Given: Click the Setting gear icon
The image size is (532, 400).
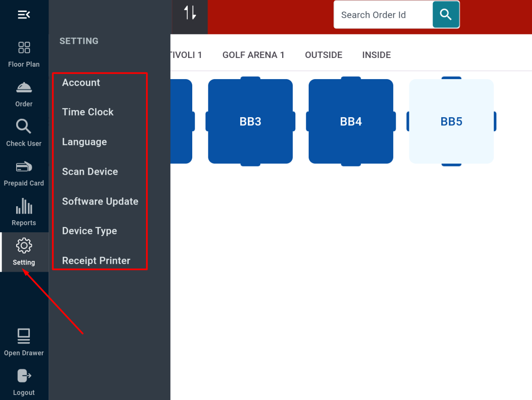Looking at the screenshot, I should [24, 246].
